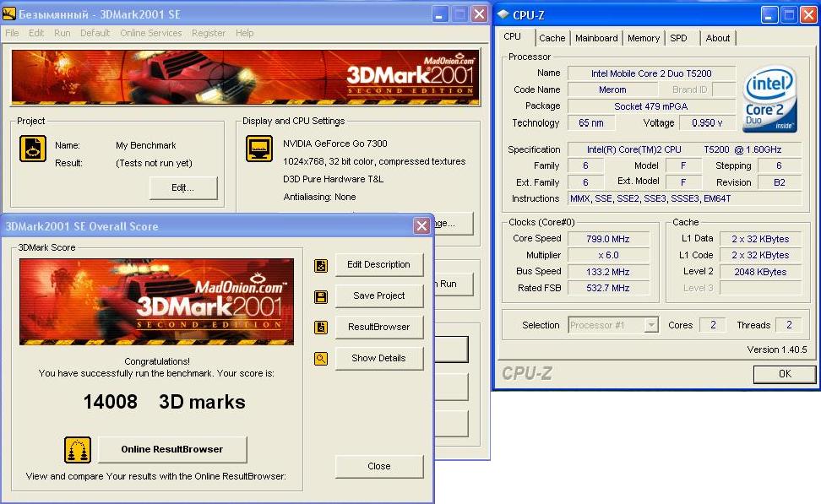
Task: Click the 14008 score value
Action: click(111, 402)
